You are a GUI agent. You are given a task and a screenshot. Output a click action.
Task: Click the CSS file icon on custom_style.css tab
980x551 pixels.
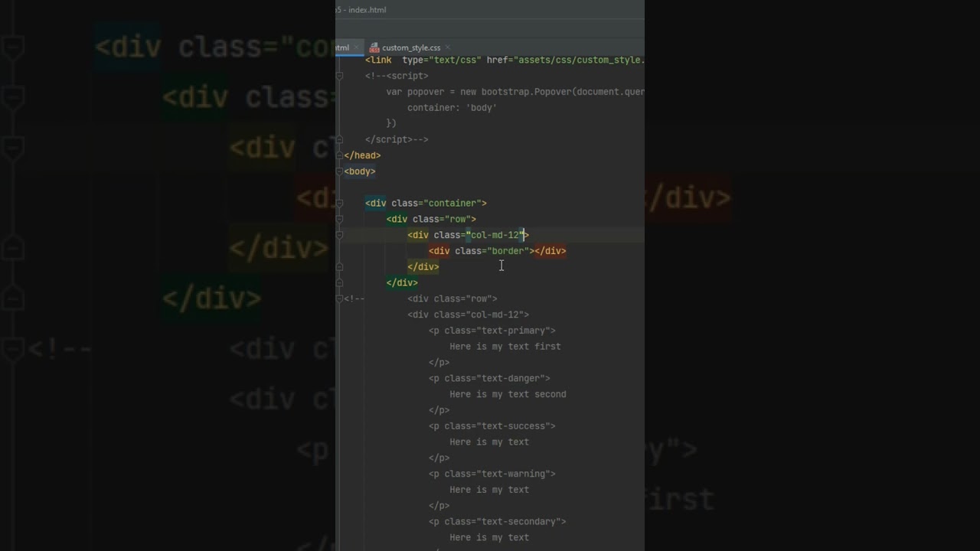[374, 47]
